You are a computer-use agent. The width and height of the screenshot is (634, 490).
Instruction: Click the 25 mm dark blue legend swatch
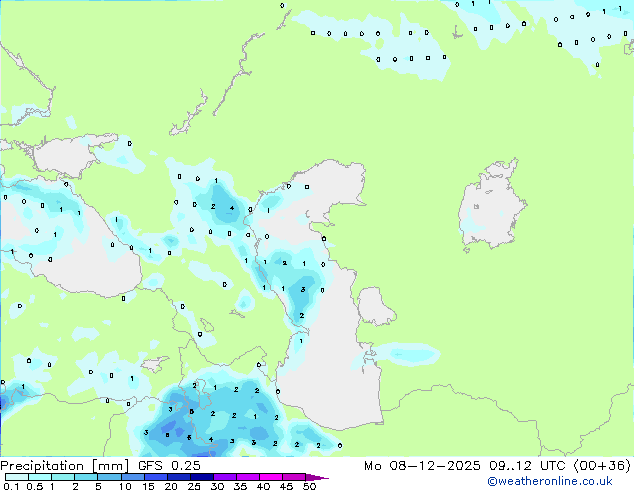(x=202, y=477)
